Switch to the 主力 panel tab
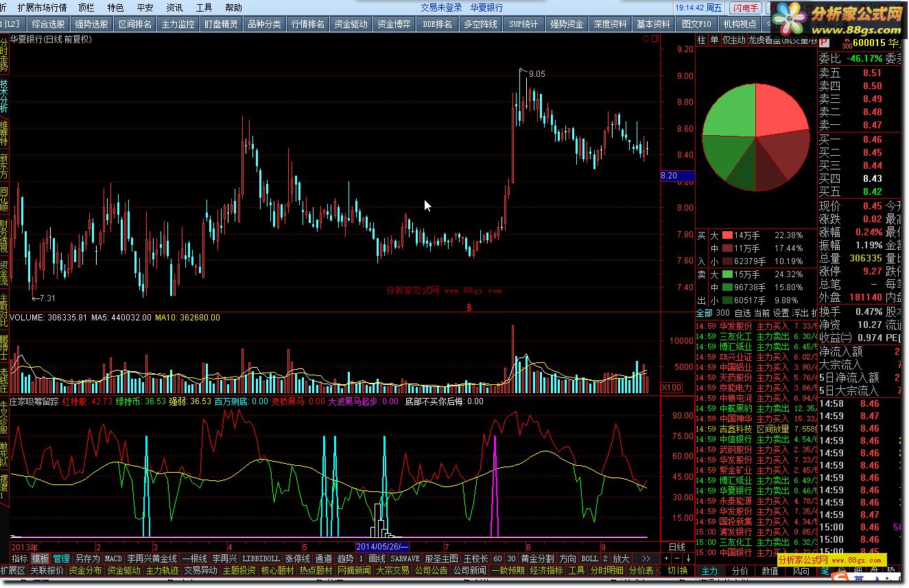This screenshot has width=909, height=588. [x=709, y=570]
